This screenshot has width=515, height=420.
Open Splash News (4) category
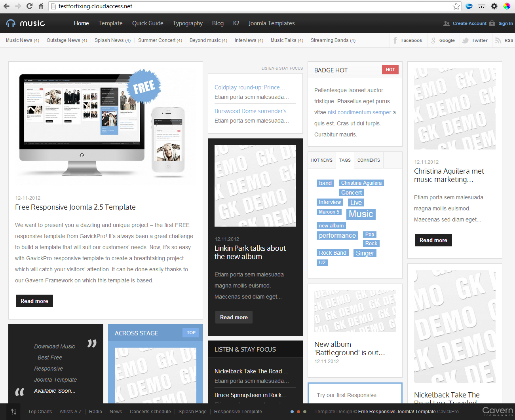click(112, 40)
